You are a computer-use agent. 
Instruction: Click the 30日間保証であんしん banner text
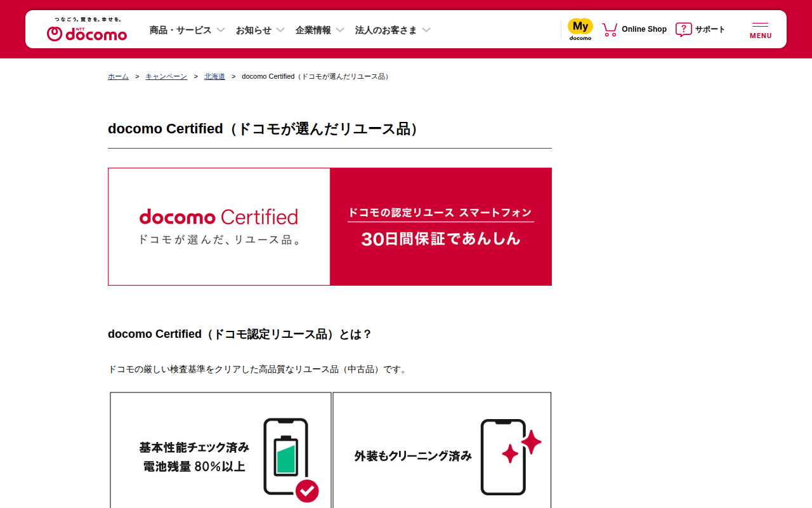(441, 239)
